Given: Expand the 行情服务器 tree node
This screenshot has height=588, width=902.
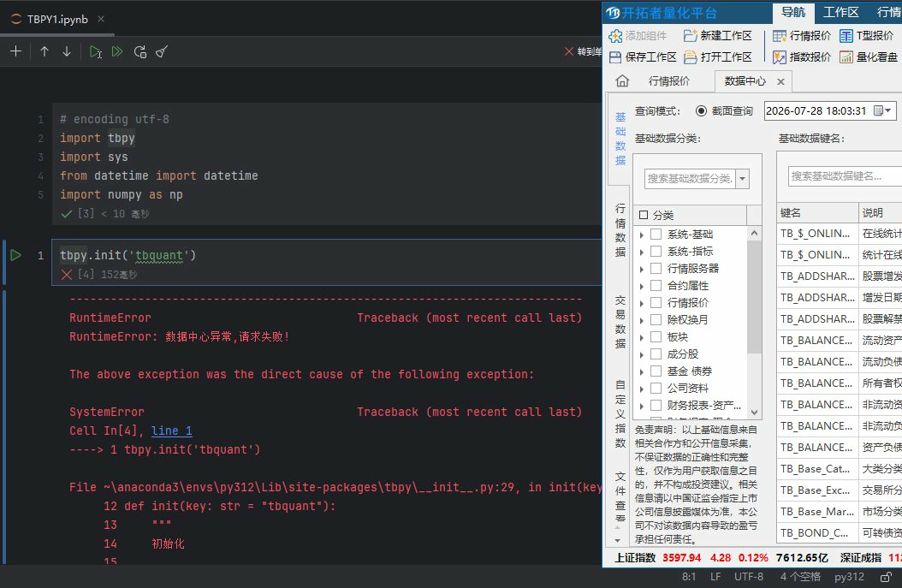Looking at the screenshot, I should pos(641,269).
